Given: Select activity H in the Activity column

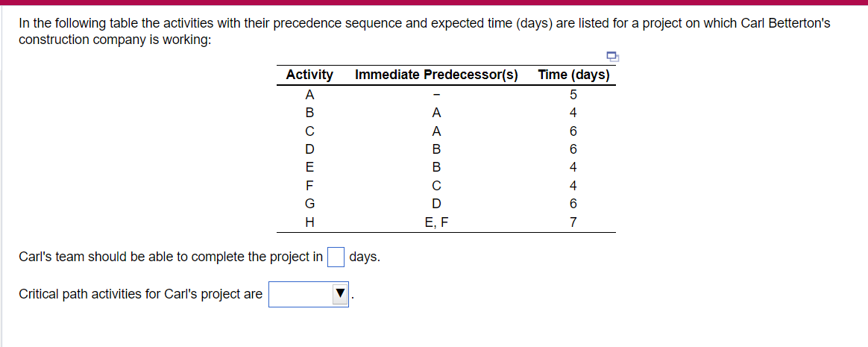Looking at the screenshot, I should (309, 222).
